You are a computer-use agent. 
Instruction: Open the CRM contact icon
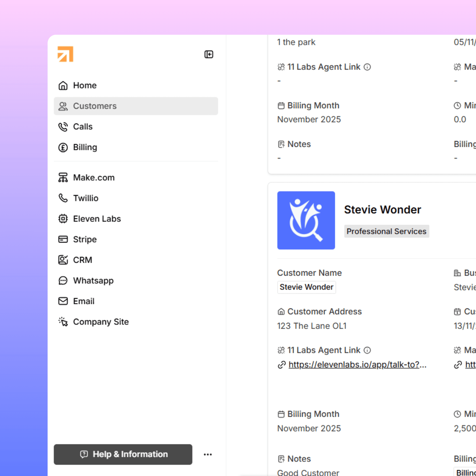pos(63,260)
